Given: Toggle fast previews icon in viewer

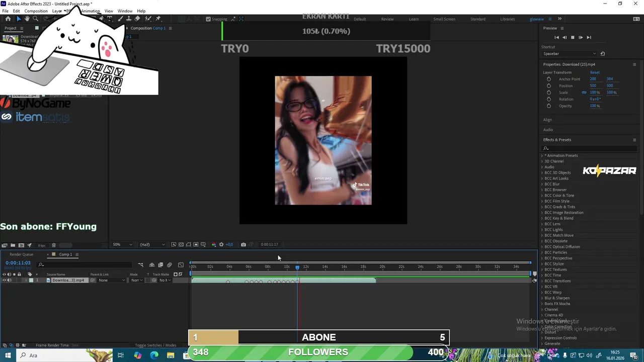Looking at the screenshot, I should [174, 244].
